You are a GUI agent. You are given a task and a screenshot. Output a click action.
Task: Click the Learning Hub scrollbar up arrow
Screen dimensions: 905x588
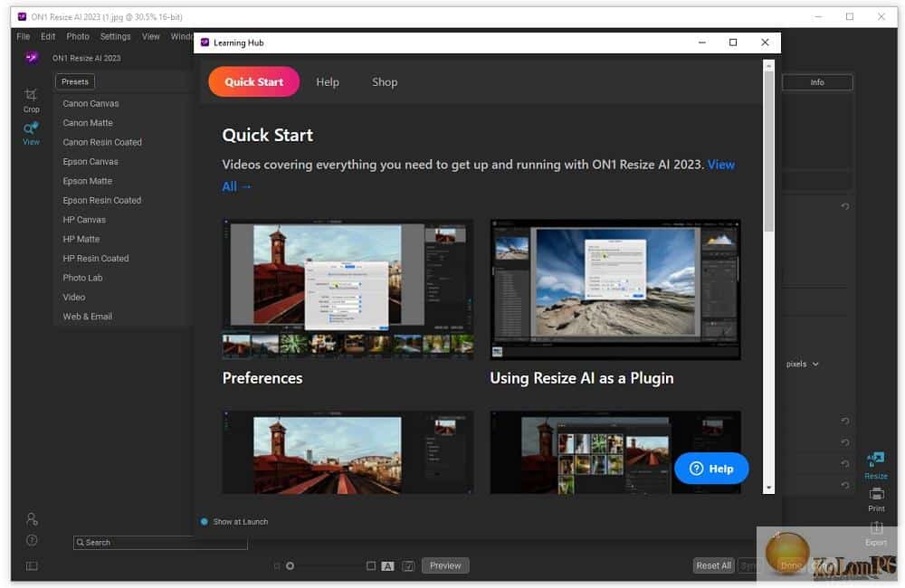[x=768, y=66]
